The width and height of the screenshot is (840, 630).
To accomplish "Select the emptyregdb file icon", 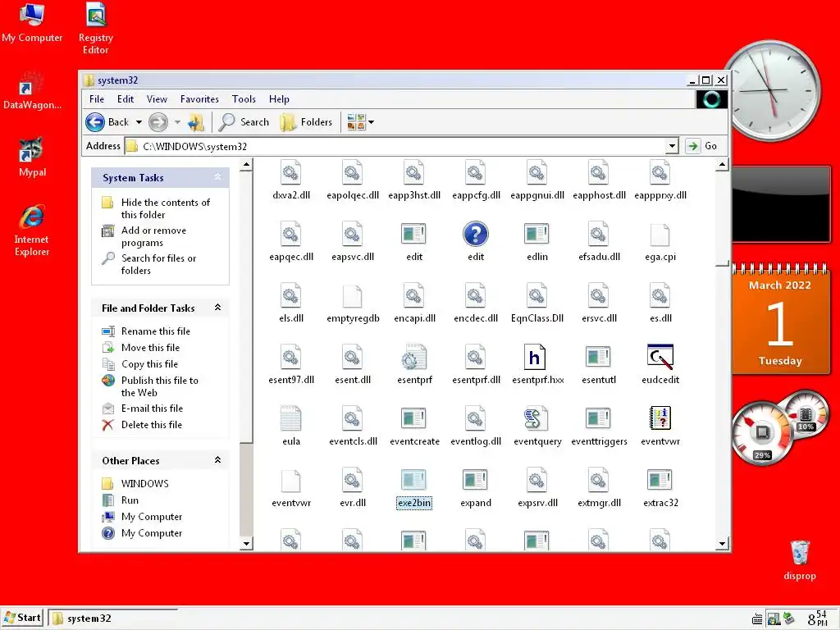I will pyautogui.click(x=352, y=295).
